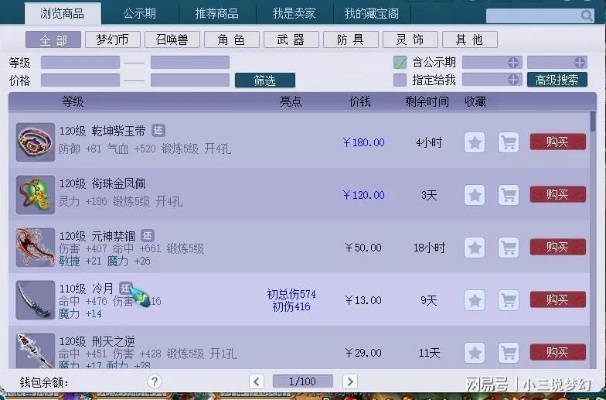Image resolution: width=606 pixels, height=400 pixels.
Task: Check the 指定给我 checkbox
Action: (x=400, y=80)
